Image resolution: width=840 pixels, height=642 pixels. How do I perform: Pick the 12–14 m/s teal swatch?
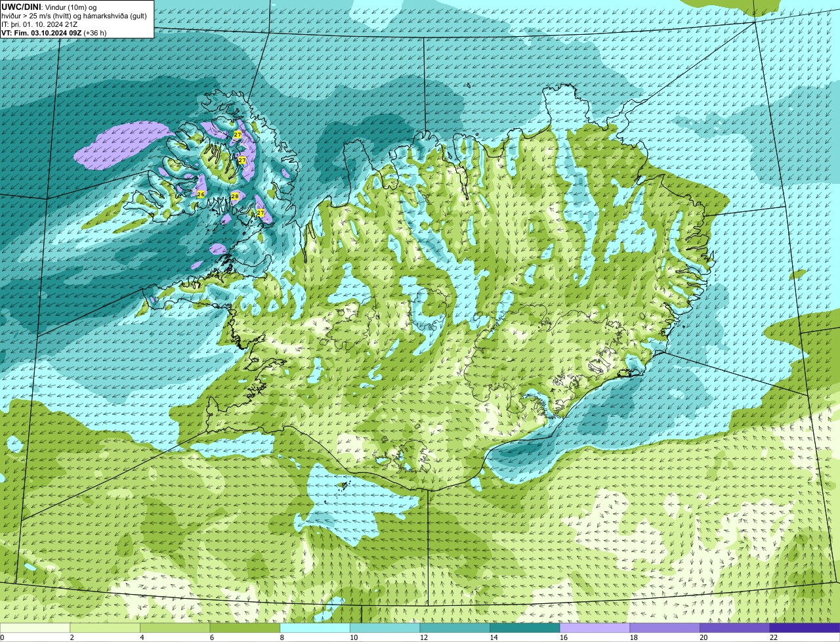455,628
